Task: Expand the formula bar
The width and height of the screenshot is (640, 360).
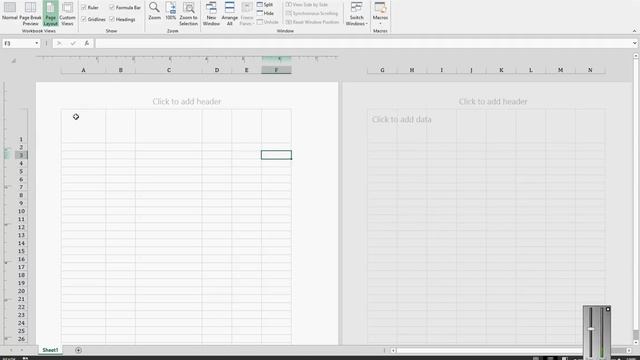Action: [x=635, y=43]
